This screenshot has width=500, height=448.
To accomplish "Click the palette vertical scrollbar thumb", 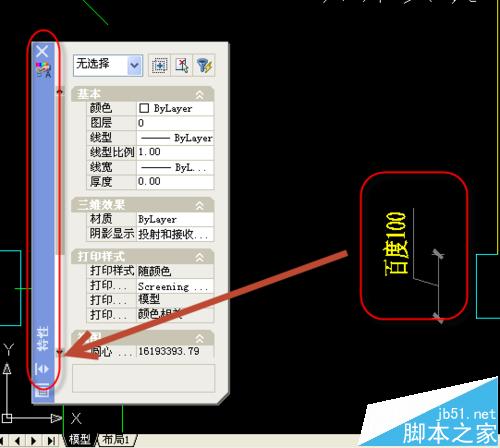I will pos(60,175).
